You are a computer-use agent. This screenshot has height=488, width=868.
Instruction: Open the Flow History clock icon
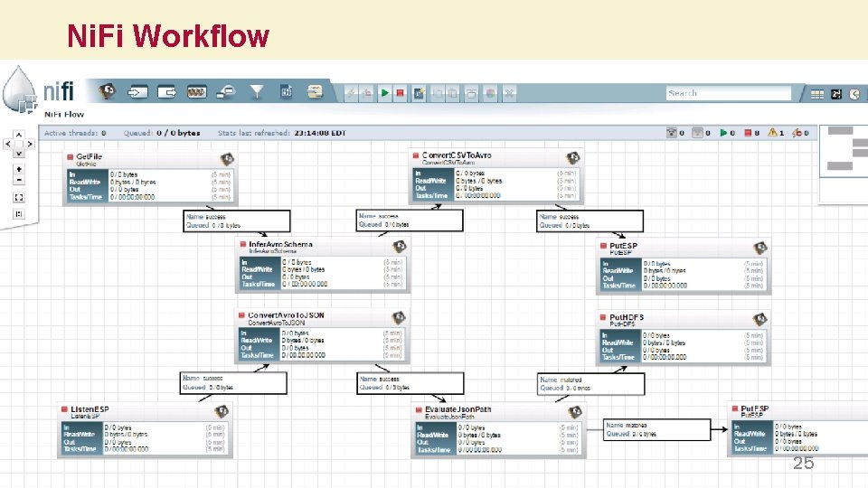click(x=854, y=94)
